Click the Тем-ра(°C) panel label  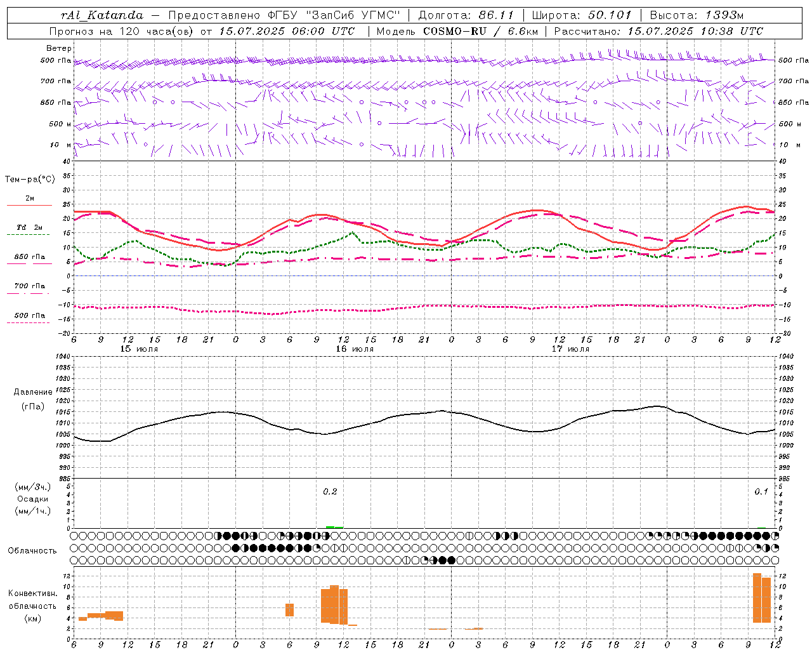pos(30,179)
